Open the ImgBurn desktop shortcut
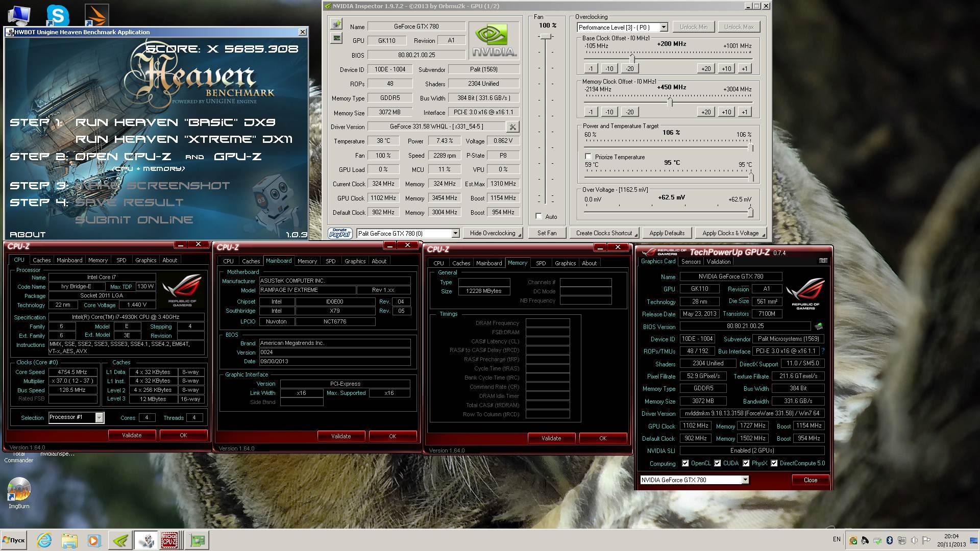980x551 pixels. tap(19, 494)
